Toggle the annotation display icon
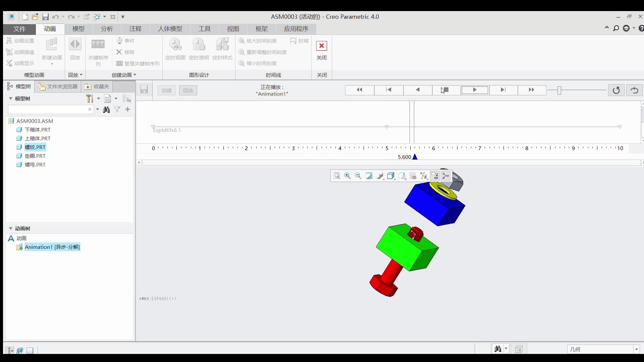This screenshot has width=644, height=362. (x=435, y=176)
